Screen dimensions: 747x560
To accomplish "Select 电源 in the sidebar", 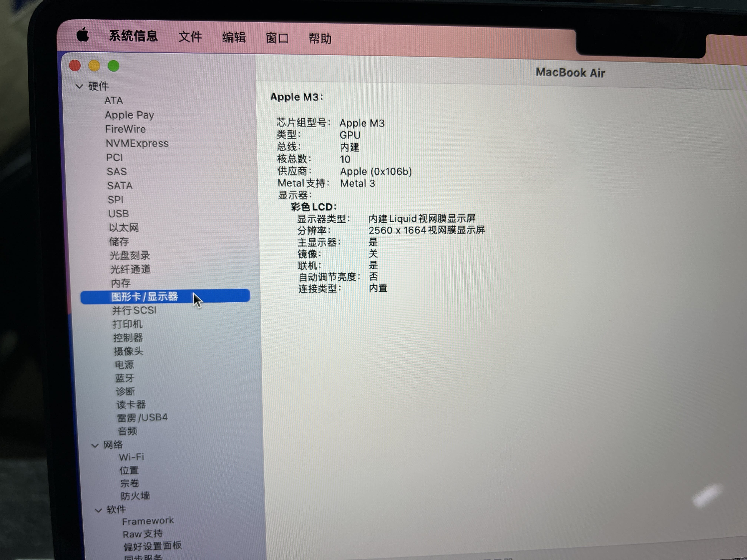I will [124, 365].
